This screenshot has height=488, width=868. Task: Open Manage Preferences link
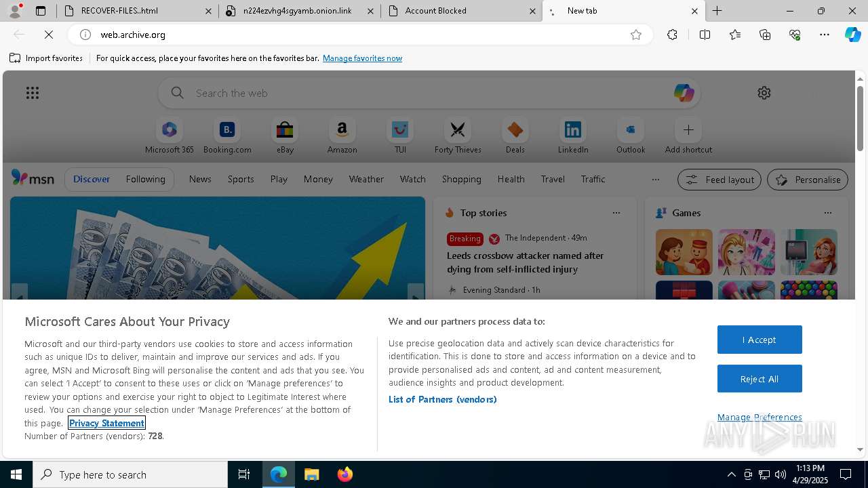759,417
